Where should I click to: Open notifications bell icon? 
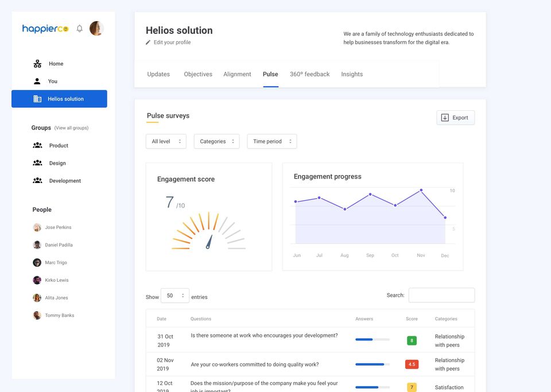tap(80, 29)
